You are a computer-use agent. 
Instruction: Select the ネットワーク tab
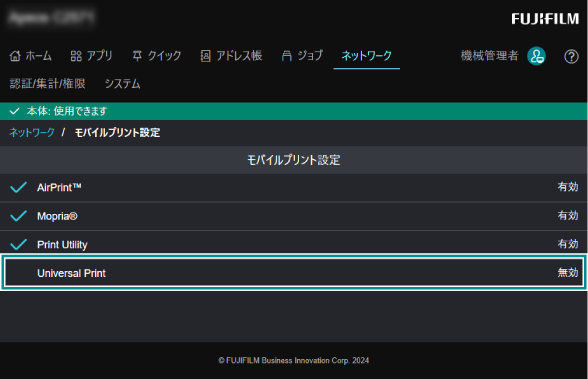coord(366,56)
